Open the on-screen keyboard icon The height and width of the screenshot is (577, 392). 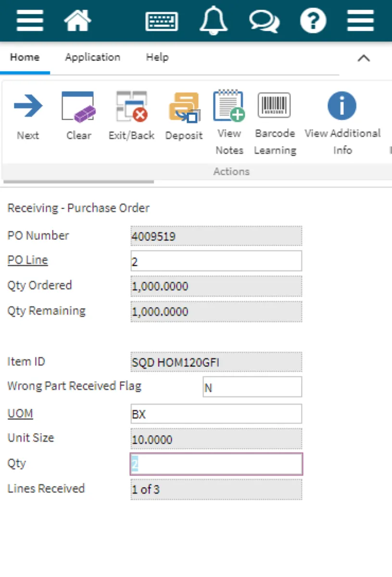pyautogui.click(x=162, y=21)
